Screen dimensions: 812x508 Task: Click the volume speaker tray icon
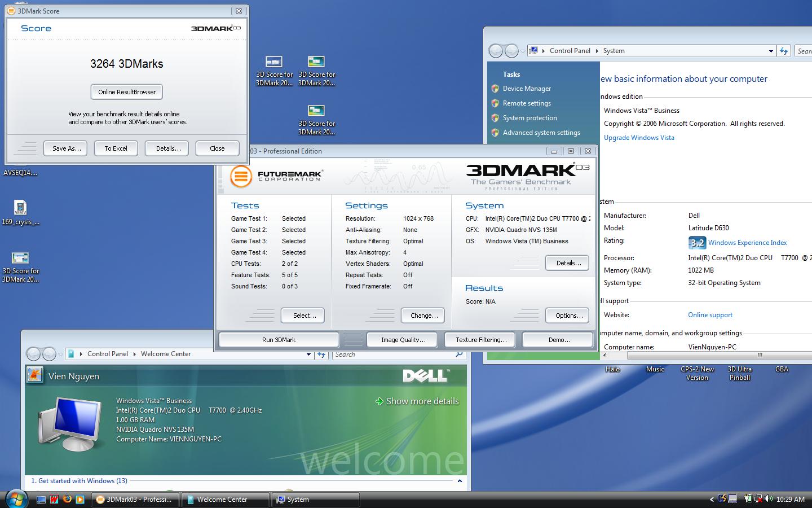(x=767, y=499)
